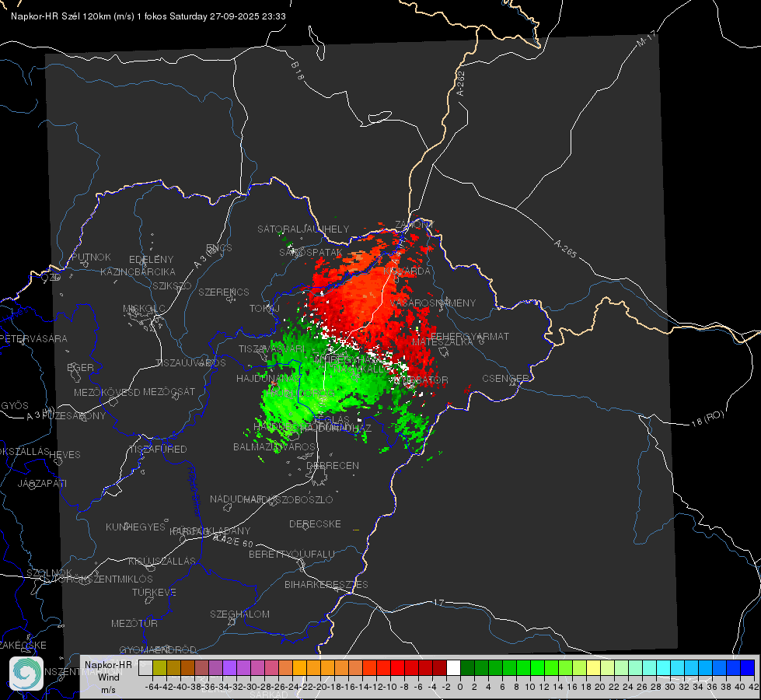Click the EGER label on the map
This screenshot has width=761, height=700.
(81, 367)
